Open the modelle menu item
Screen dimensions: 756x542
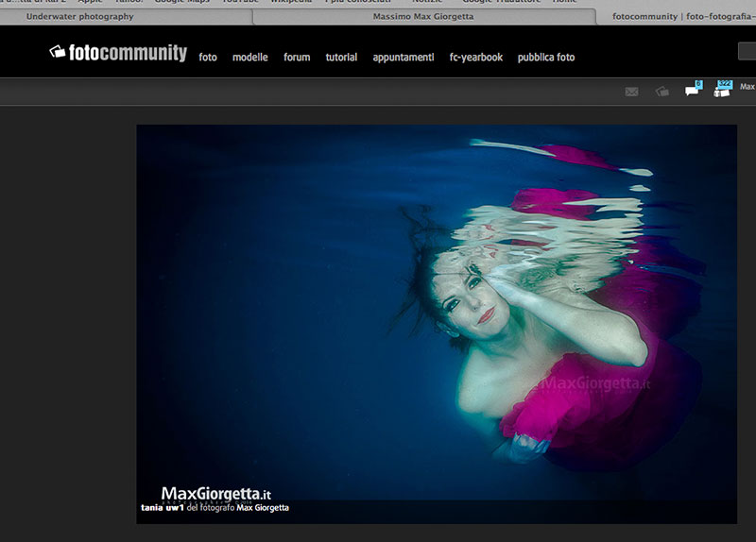coord(249,58)
